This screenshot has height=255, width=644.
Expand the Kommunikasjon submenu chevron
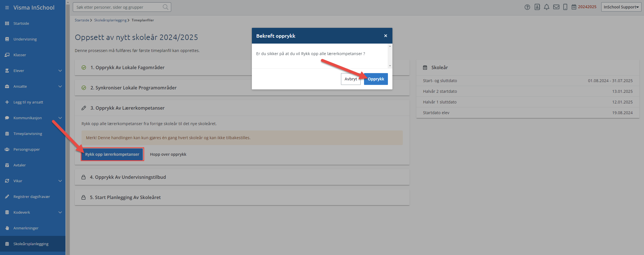(x=60, y=118)
